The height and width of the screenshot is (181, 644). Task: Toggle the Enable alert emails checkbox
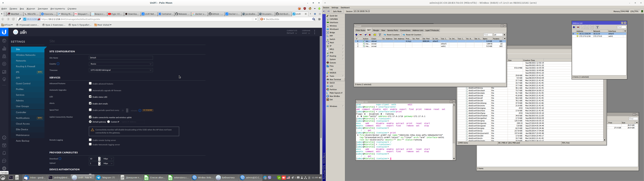pos(90,103)
